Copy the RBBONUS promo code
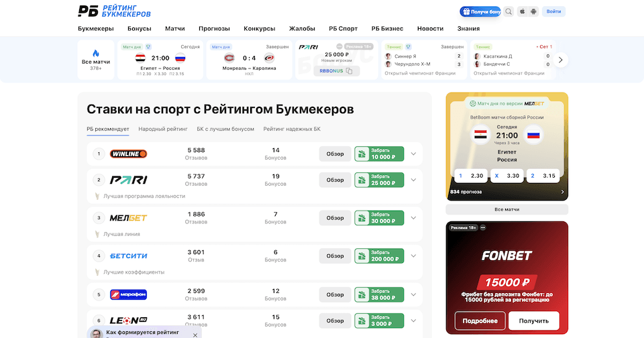This screenshot has width=644, height=338. pyautogui.click(x=337, y=71)
